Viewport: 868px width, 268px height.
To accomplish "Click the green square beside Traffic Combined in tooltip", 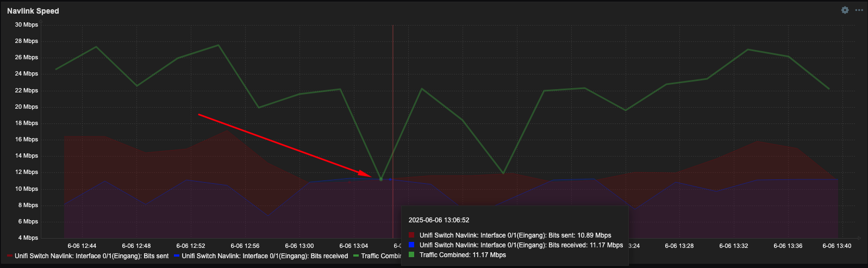I will [411, 255].
